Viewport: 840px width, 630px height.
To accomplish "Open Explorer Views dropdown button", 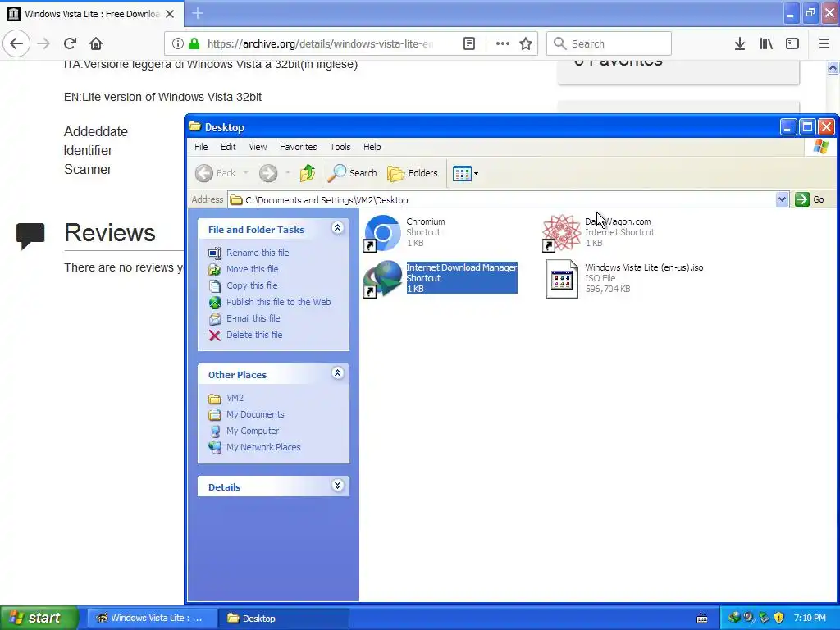I will pyautogui.click(x=465, y=173).
